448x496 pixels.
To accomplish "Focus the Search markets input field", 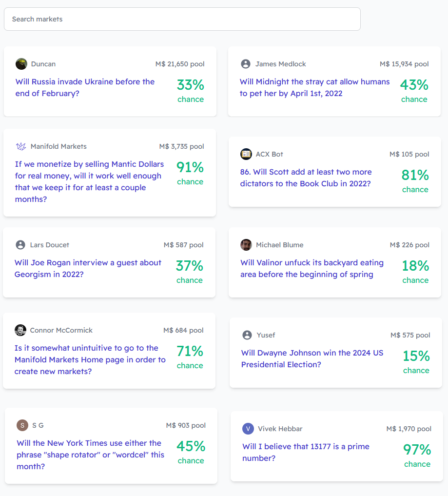I will click(182, 19).
